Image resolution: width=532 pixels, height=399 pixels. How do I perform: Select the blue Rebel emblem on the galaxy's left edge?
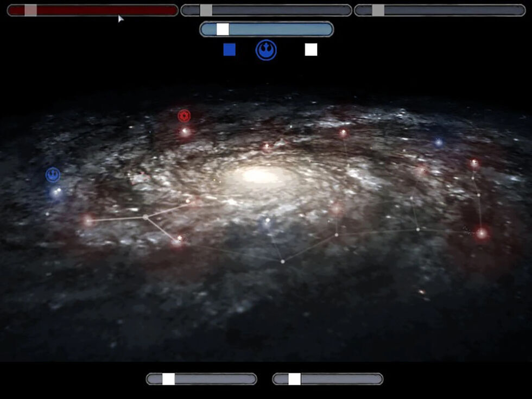tap(53, 175)
